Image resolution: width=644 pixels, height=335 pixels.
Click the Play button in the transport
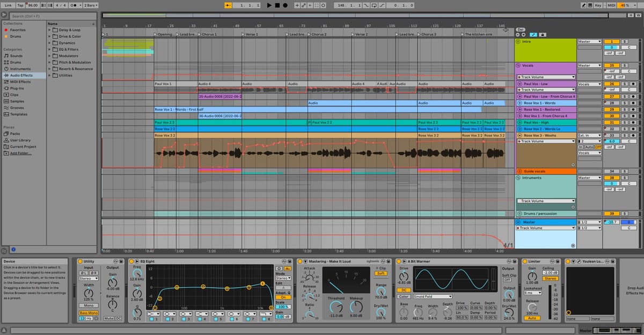click(269, 5)
